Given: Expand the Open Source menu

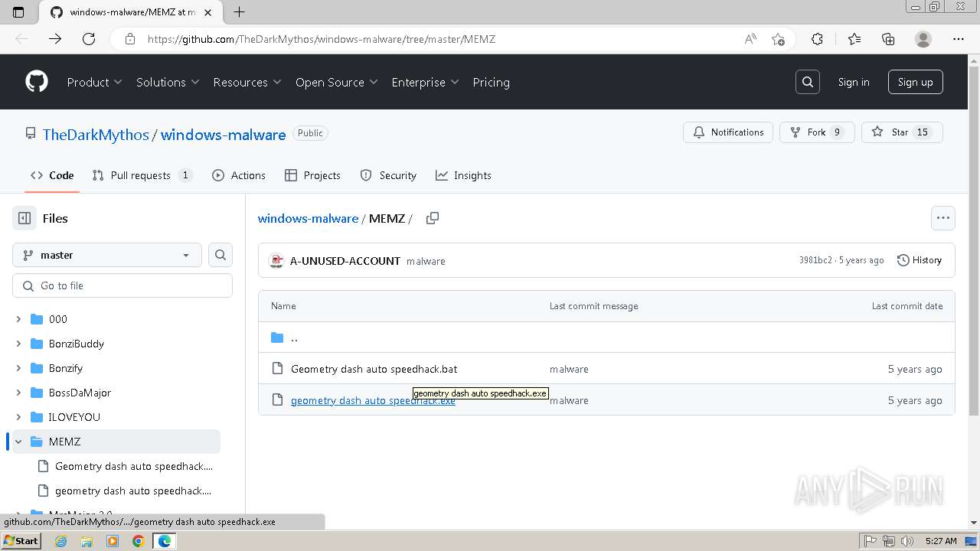Looking at the screenshot, I should click(x=337, y=82).
